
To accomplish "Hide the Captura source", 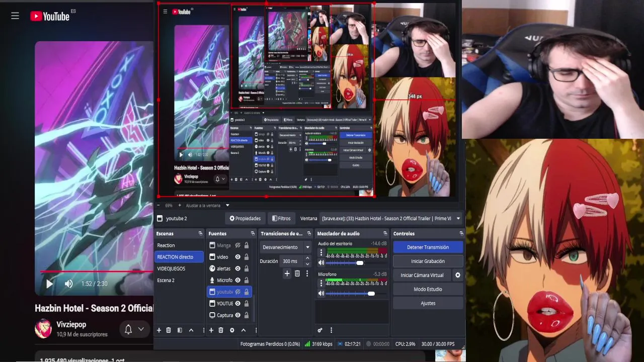I will [237, 315].
